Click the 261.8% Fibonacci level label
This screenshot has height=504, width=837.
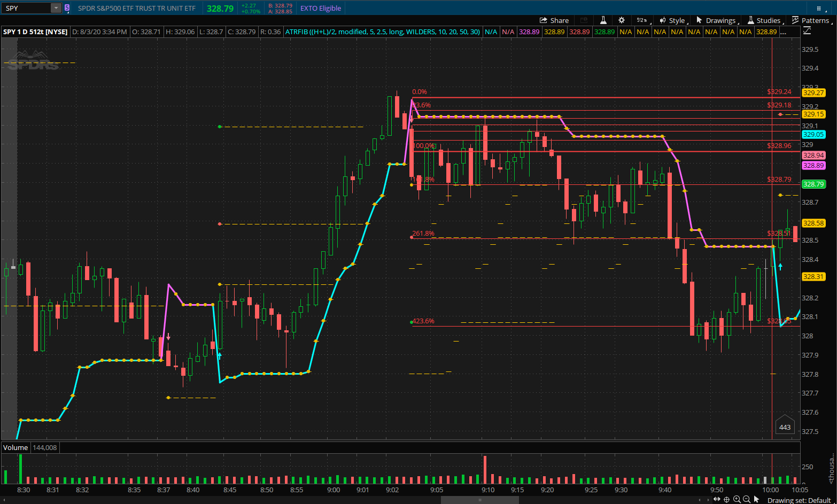point(423,234)
